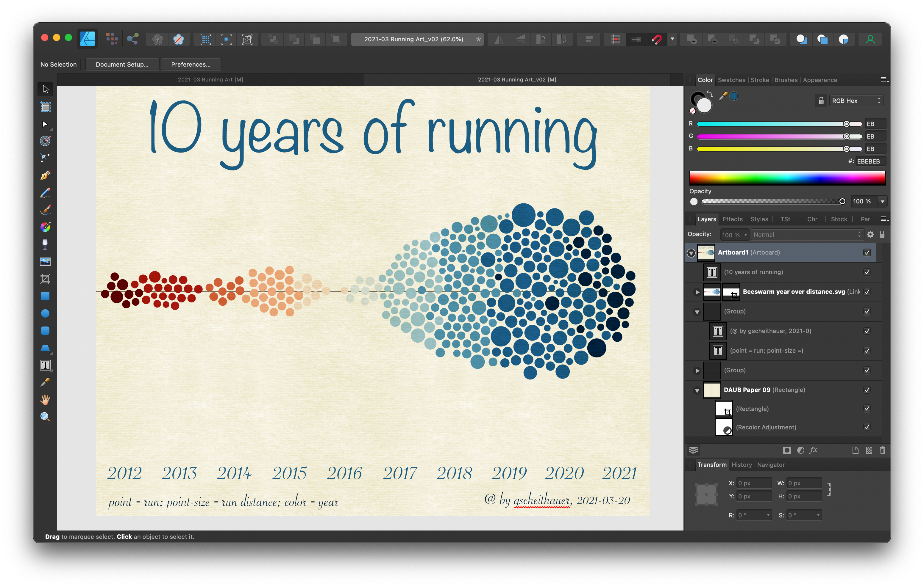This screenshot has height=587, width=924.
Task: Open the RGB Hex color model dropdown
Action: click(856, 101)
